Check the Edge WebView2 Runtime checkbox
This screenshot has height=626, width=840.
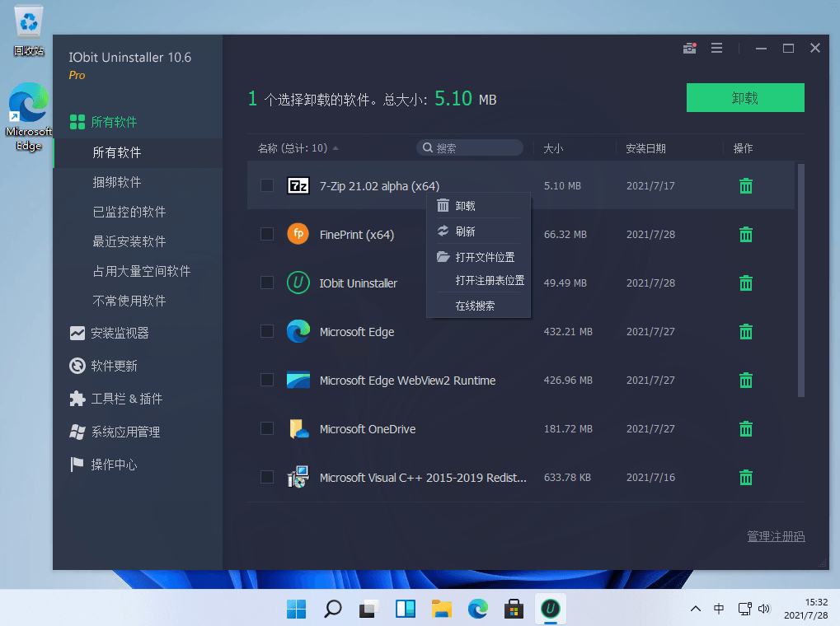[267, 380]
